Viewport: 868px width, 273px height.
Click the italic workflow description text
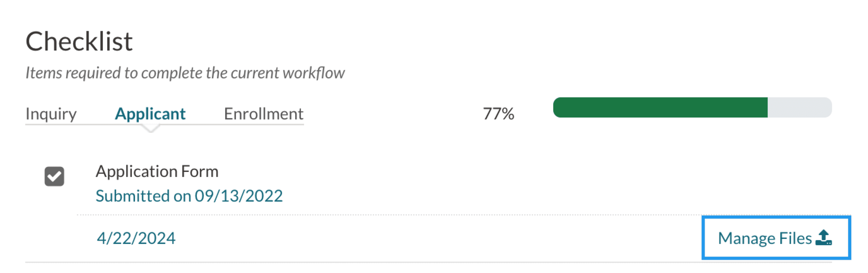pos(185,73)
